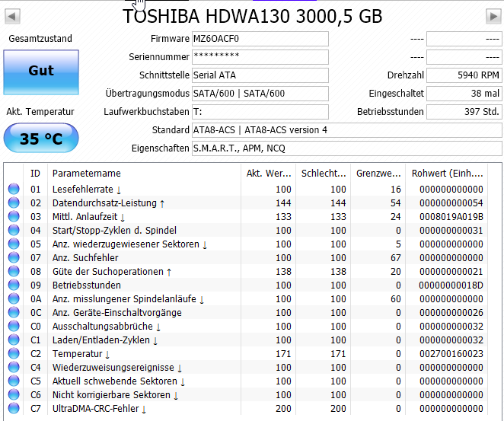Select the Standard ATA8-ACS field
This screenshot has width=504, height=421.
pos(347,130)
